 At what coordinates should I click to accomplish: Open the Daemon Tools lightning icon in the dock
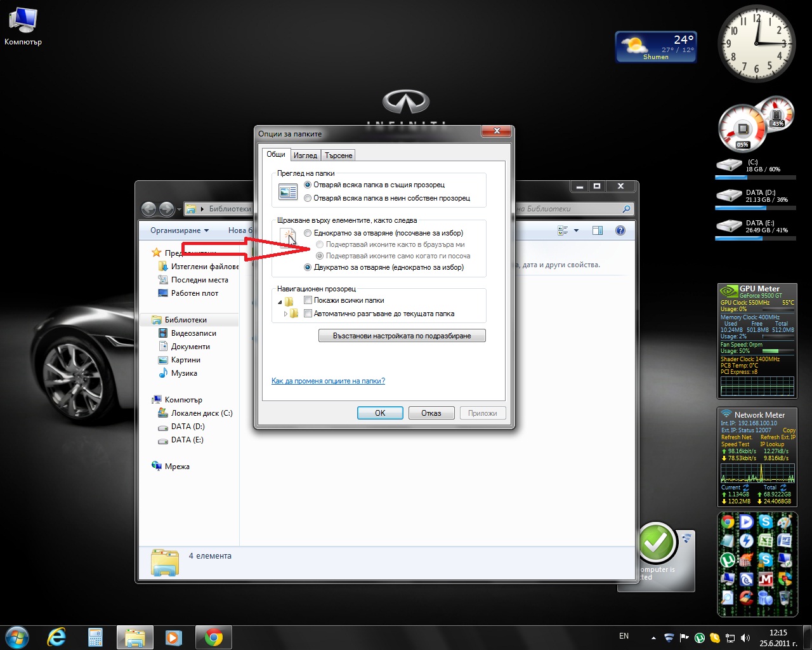747,541
